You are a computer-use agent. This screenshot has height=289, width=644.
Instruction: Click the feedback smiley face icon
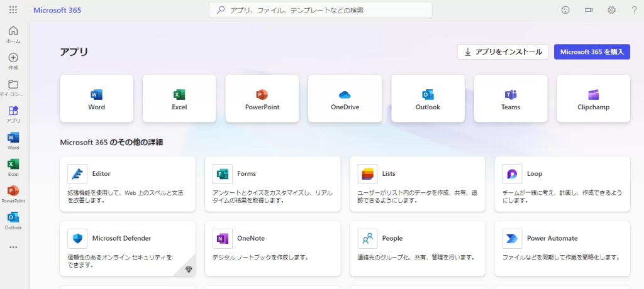pyautogui.click(x=565, y=10)
